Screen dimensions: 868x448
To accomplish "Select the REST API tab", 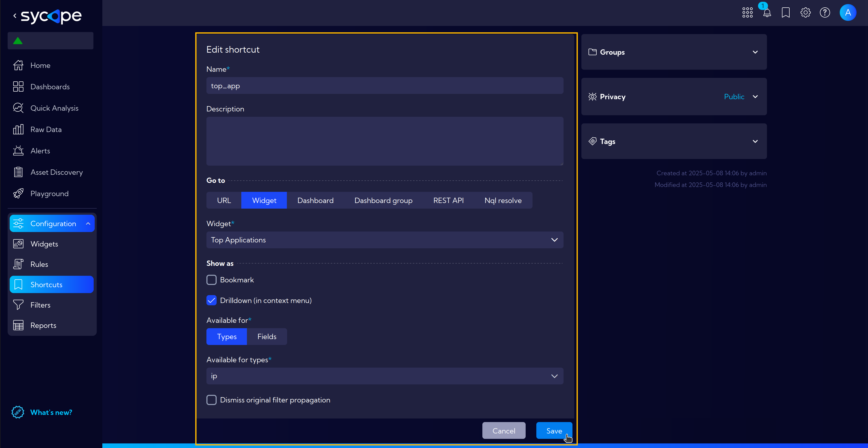I will pyautogui.click(x=449, y=200).
